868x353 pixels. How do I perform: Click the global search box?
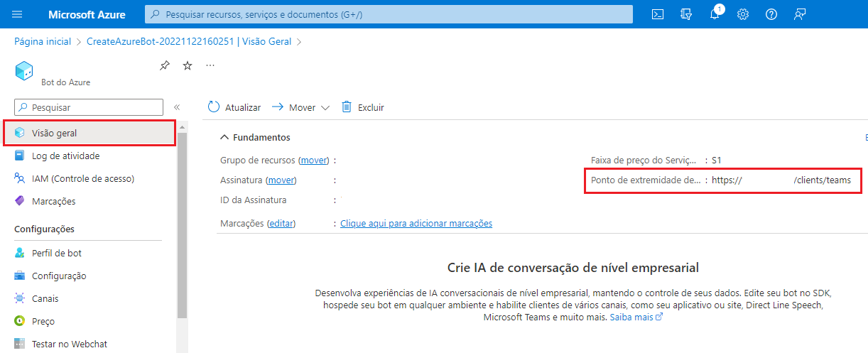tap(389, 14)
